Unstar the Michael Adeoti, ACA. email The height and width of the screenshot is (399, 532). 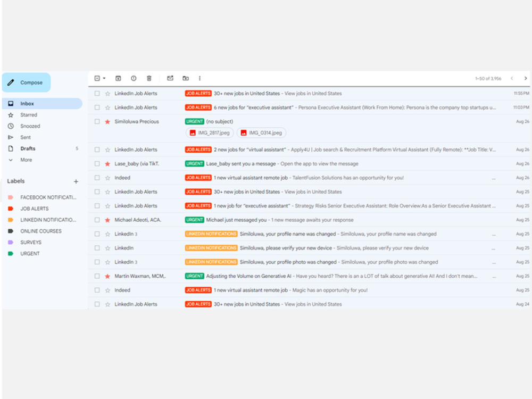point(107,220)
